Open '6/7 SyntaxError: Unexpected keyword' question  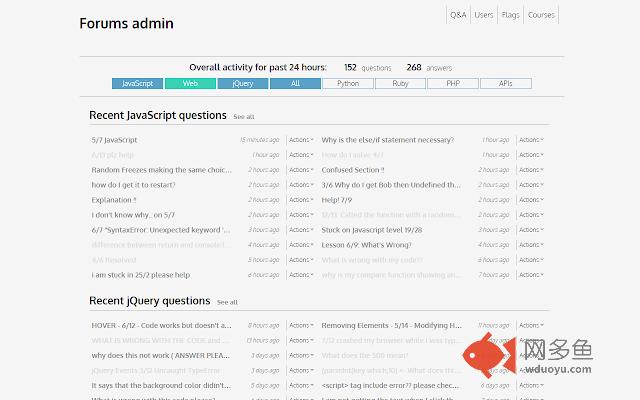161,230
